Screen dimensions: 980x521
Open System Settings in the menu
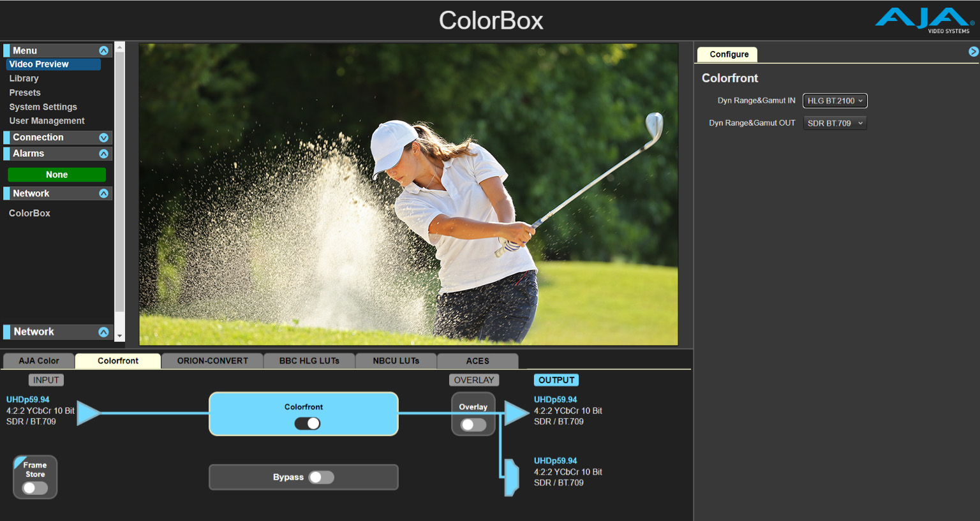[x=43, y=107]
